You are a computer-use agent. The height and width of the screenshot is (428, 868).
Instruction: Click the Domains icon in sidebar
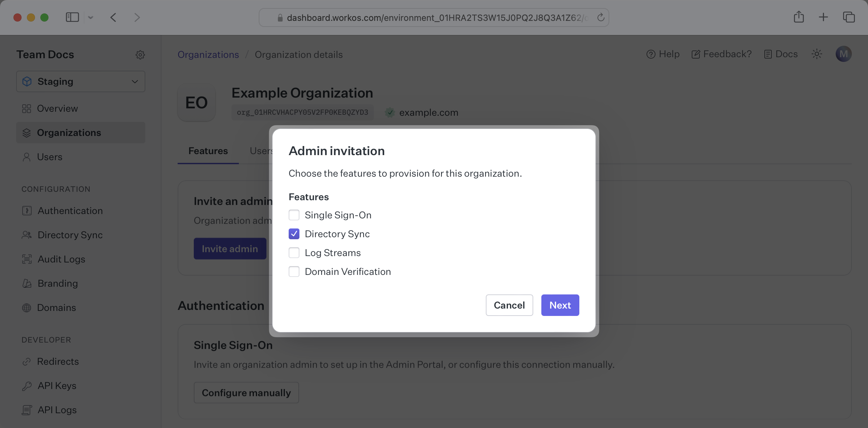pos(26,307)
